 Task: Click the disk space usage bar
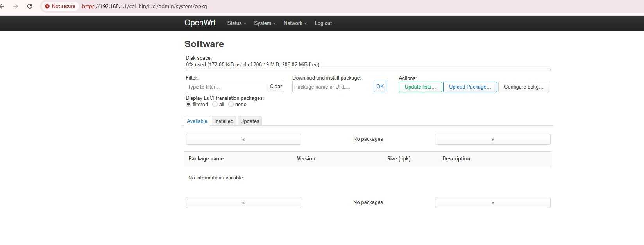coord(368,69)
